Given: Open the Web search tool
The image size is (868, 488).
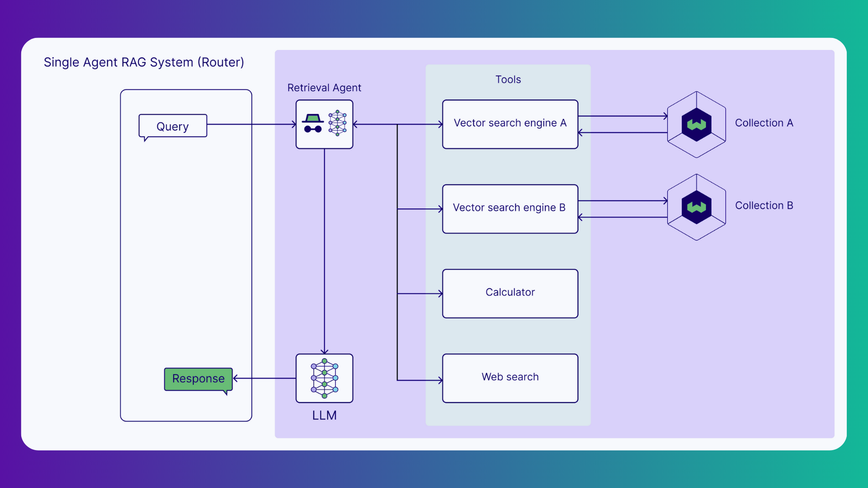Looking at the screenshot, I should click(x=510, y=377).
